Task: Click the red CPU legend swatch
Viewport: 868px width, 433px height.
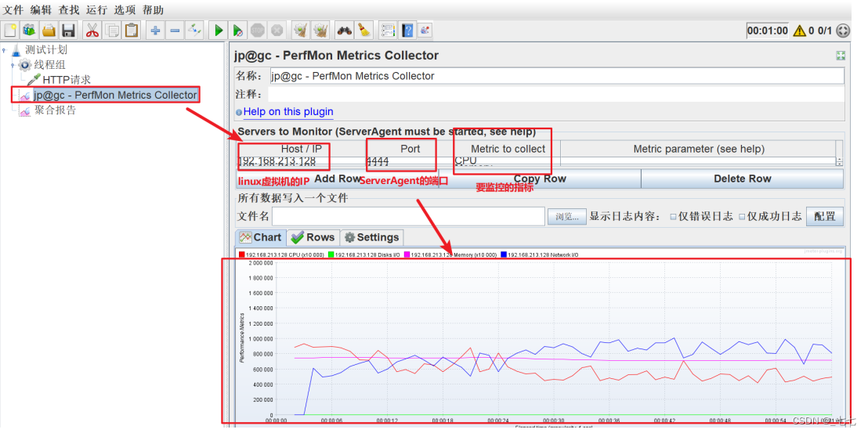Action: 241,255
